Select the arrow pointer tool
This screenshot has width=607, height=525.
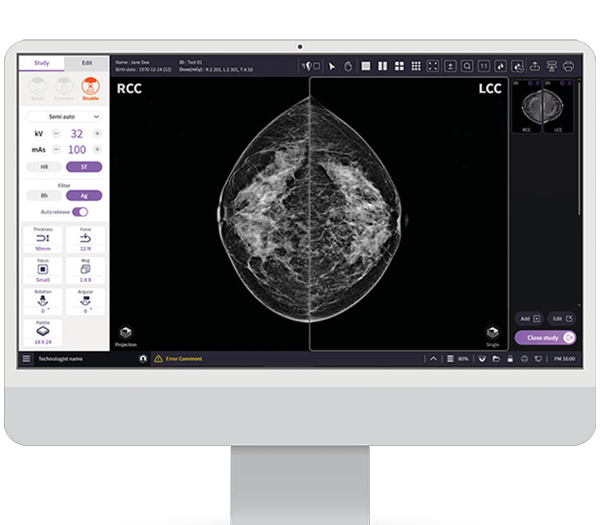pos(332,66)
